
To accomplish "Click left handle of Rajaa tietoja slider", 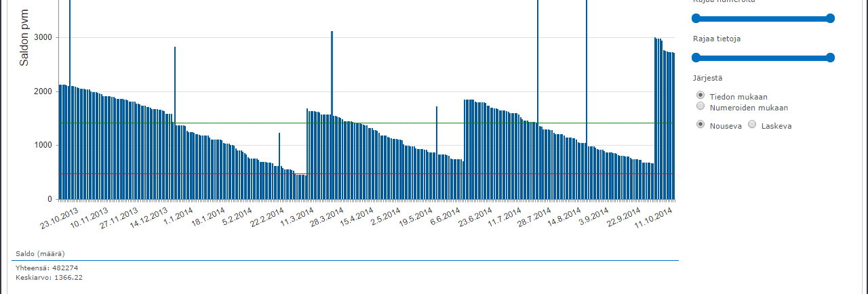I will 696,58.
